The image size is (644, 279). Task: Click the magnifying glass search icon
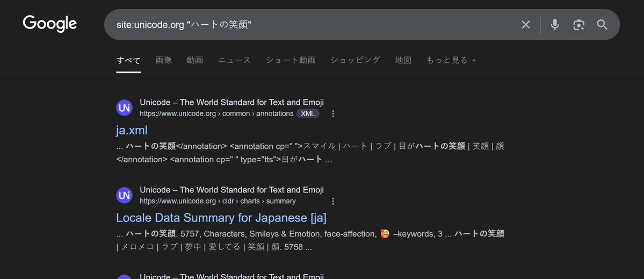pos(602,25)
